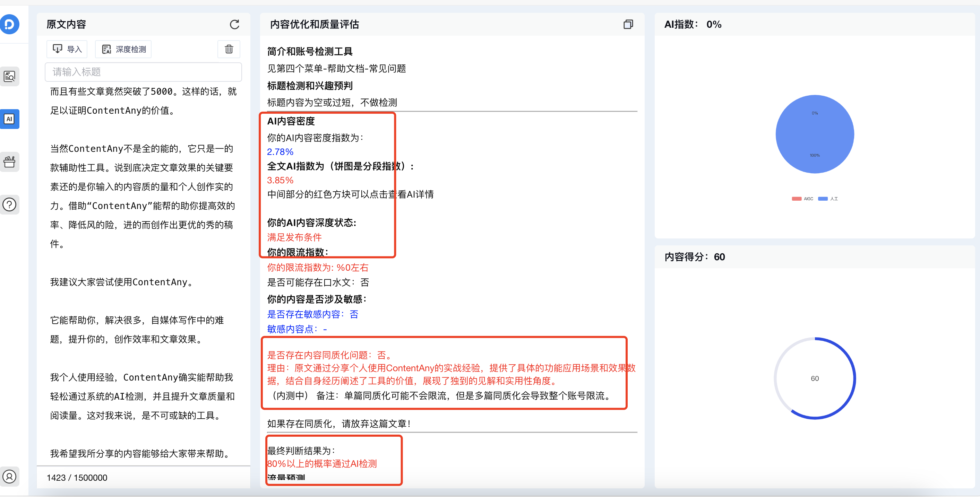
Task: Click the text 如果存在同质化，请放弃这篇文章！
Action: pyautogui.click(x=339, y=424)
